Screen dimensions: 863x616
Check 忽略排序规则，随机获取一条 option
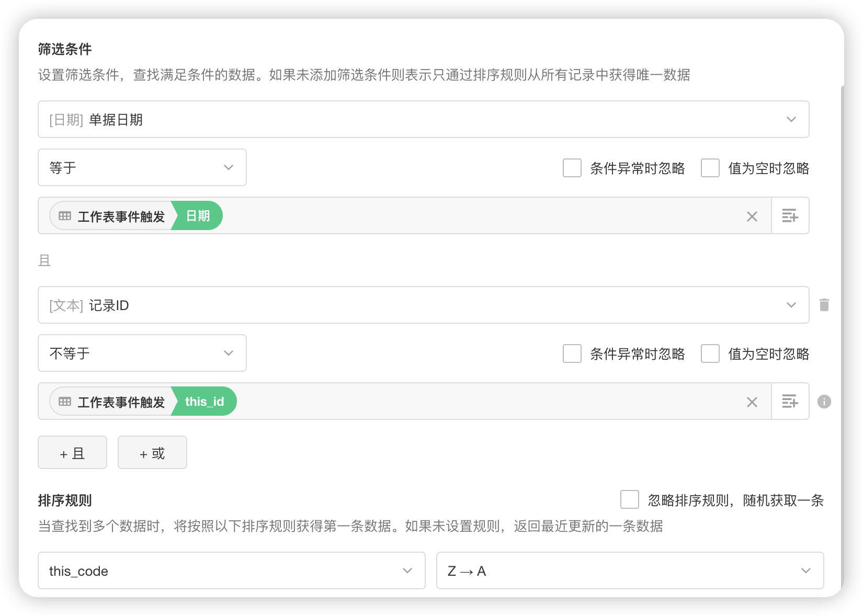point(630,499)
